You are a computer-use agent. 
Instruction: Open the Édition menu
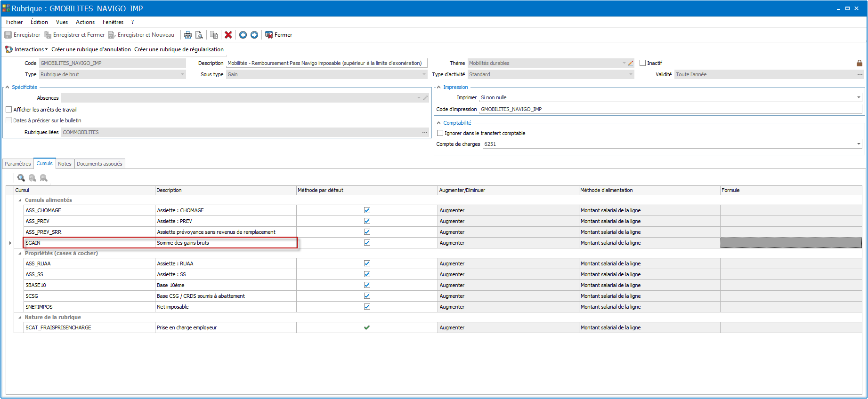coord(39,22)
